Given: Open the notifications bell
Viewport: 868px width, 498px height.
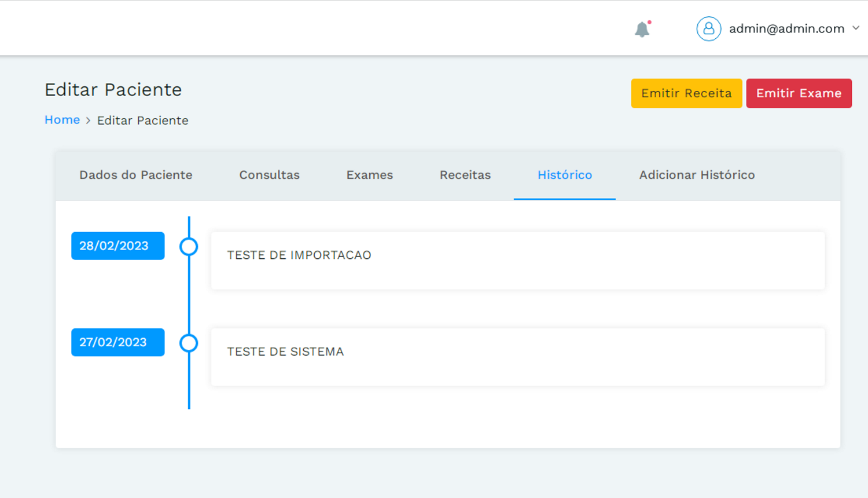Looking at the screenshot, I should click(x=642, y=29).
